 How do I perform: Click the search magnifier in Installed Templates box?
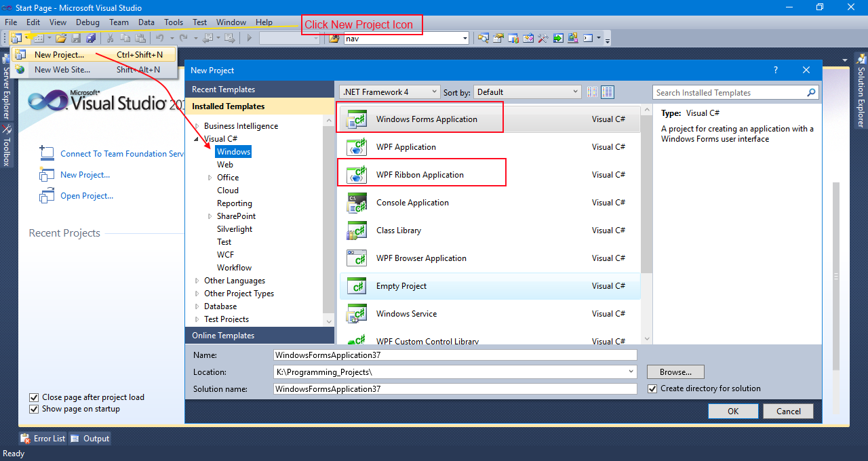coord(811,93)
